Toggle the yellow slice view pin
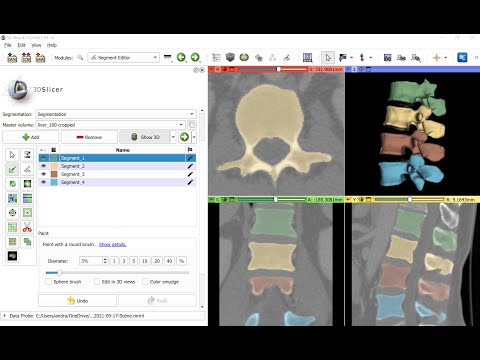 pyautogui.click(x=348, y=199)
